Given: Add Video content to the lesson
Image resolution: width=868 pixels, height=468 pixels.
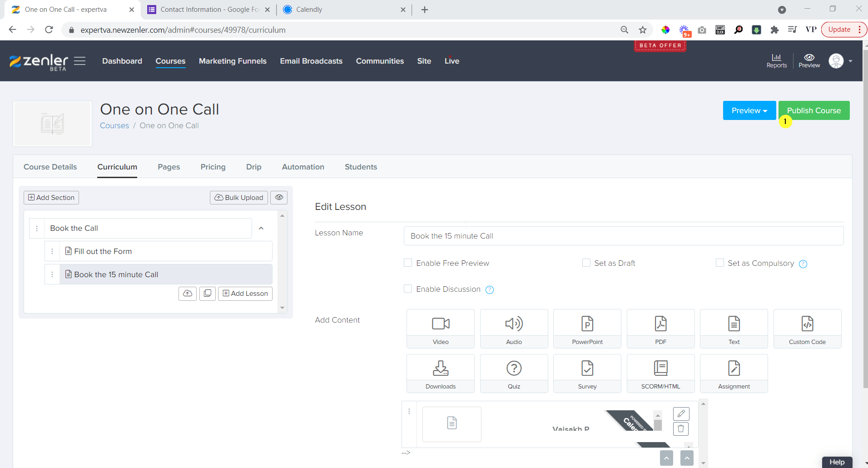Looking at the screenshot, I should point(440,328).
